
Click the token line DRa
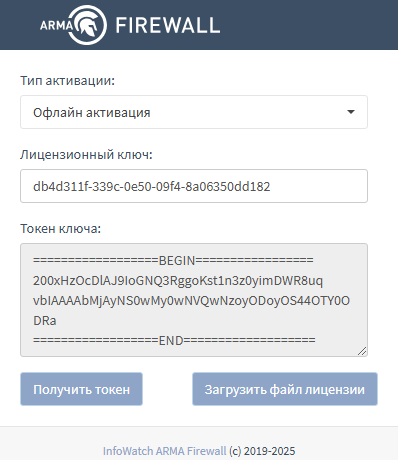45,321
